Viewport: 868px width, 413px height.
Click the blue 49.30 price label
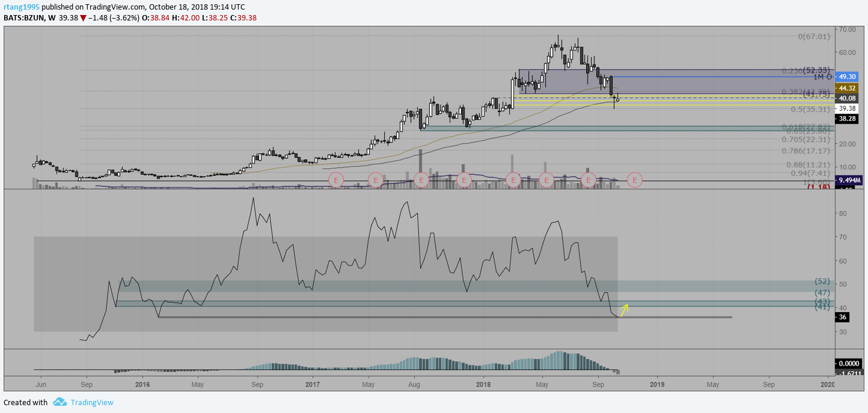pyautogui.click(x=848, y=77)
